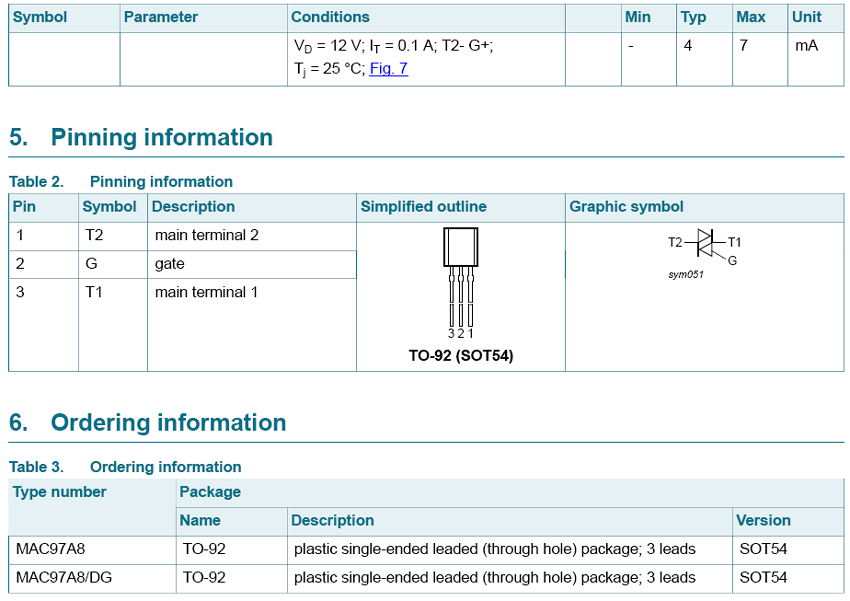Select the MAC97A8/DG type number cell
This screenshot has height=601, width=850.
click(63, 577)
